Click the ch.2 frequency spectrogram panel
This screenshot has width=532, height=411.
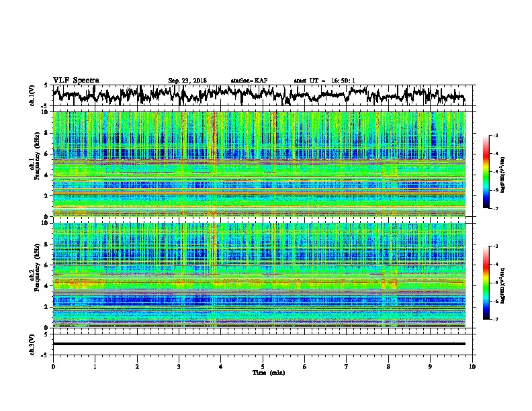pos(259,275)
